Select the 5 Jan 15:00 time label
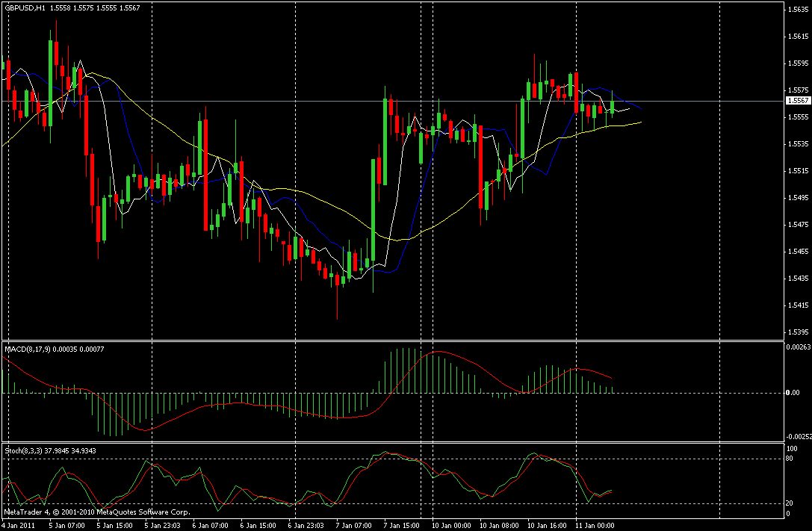Viewport: 812px width, 531px height. click(114, 525)
